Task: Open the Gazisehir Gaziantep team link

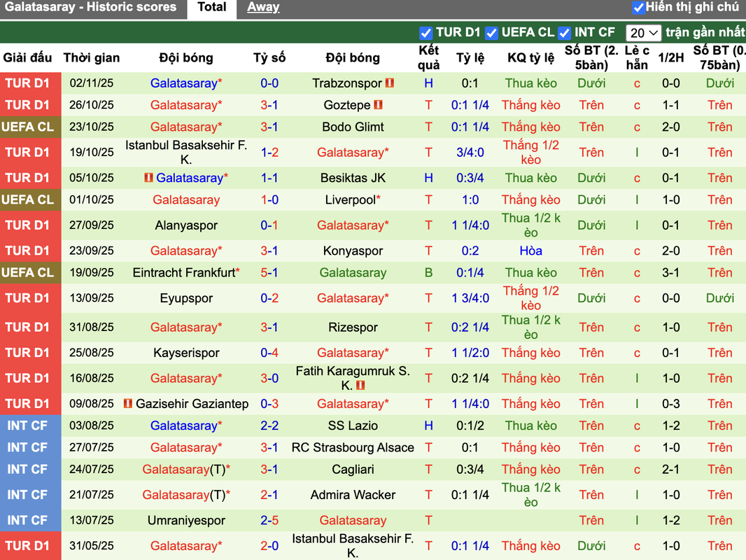Action: (192, 404)
